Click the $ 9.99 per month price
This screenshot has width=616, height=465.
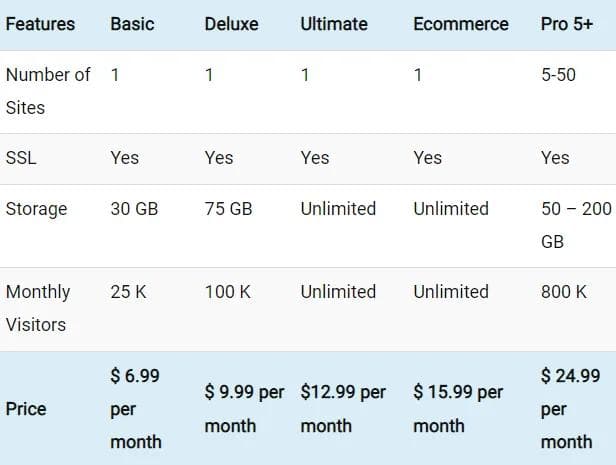tap(244, 409)
